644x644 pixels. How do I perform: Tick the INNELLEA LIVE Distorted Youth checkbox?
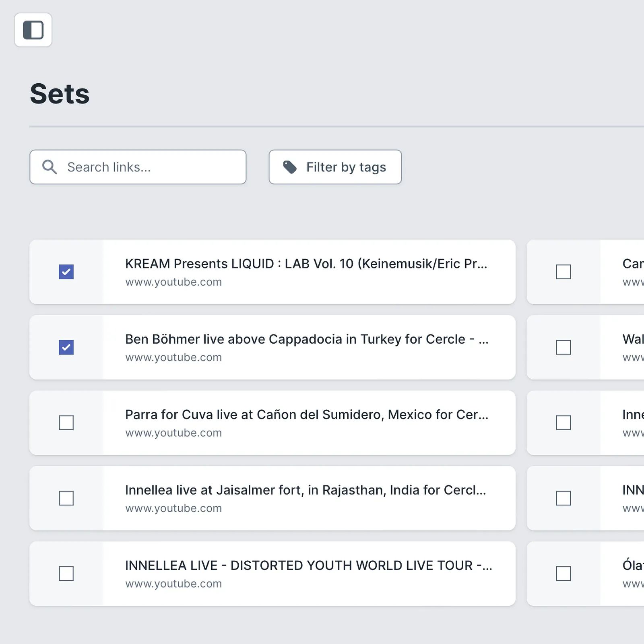coord(66,574)
